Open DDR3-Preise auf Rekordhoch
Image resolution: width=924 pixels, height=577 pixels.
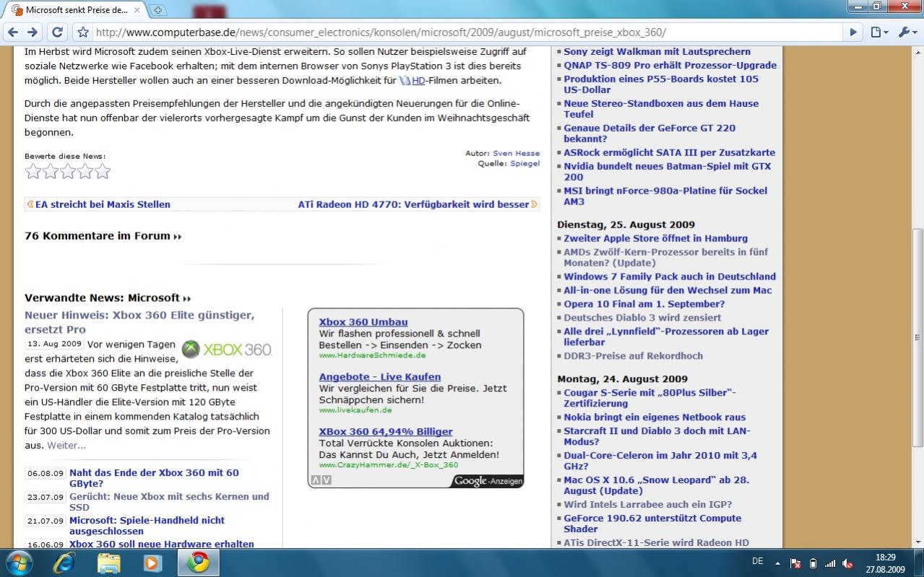pyautogui.click(x=633, y=356)
